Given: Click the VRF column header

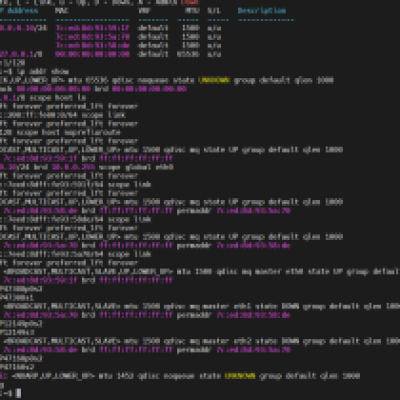Looking at the screenshot, I should [145, 11].
